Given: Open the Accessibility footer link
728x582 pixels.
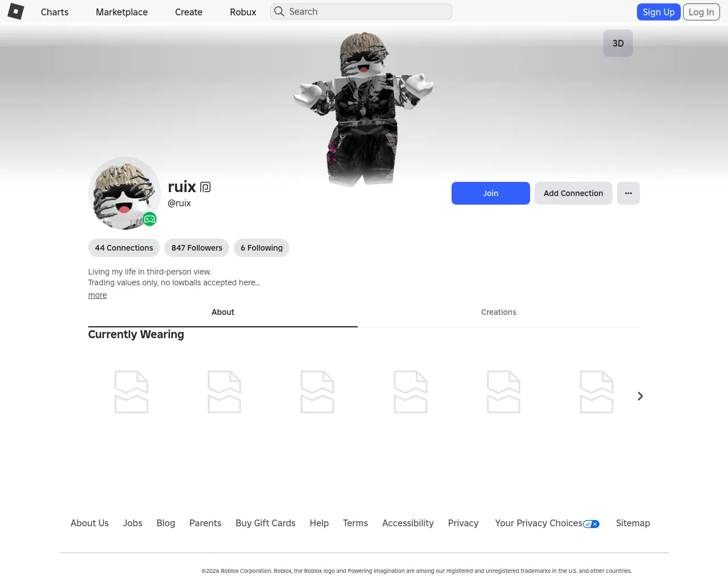Looking at the screenshot, I should click(x=408, y=523).
